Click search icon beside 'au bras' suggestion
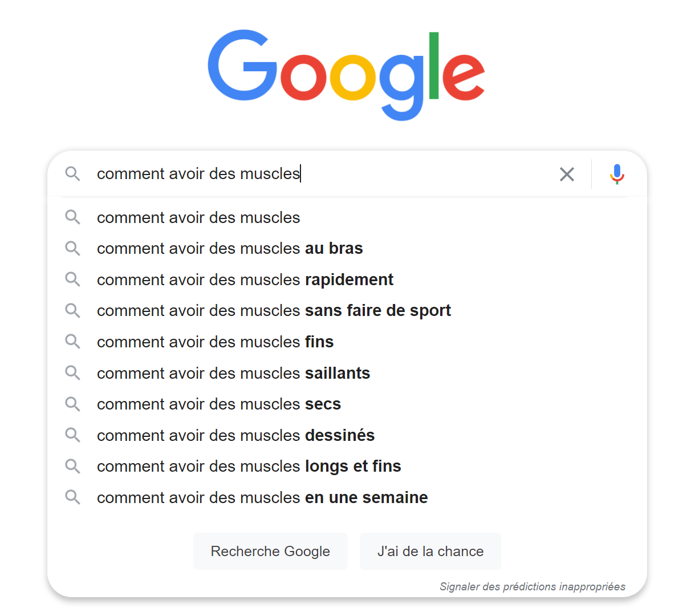The width and height of the screenshot is (695, 616). click(72, 248)
